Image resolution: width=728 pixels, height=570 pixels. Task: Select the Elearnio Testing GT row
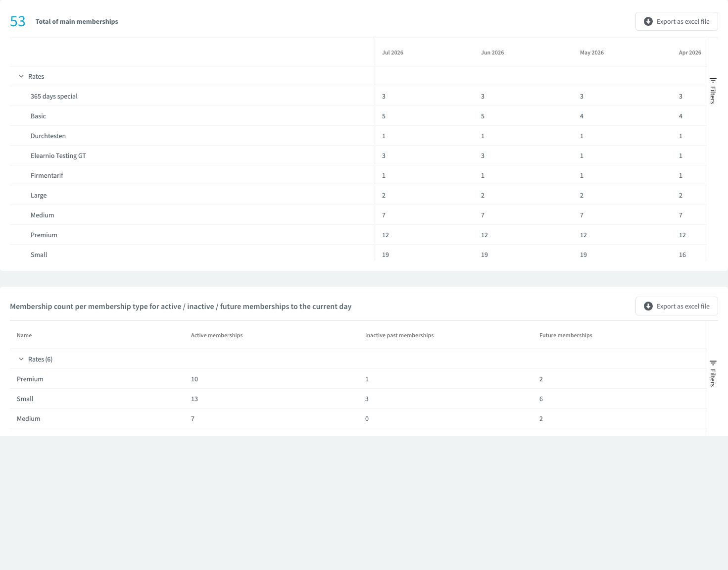[x=358, y=155]
